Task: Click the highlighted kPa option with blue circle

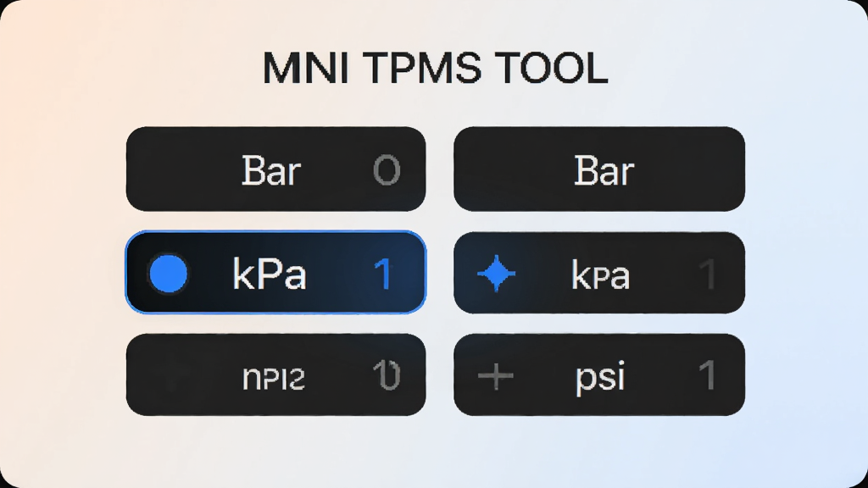Action: pos(275,272)
